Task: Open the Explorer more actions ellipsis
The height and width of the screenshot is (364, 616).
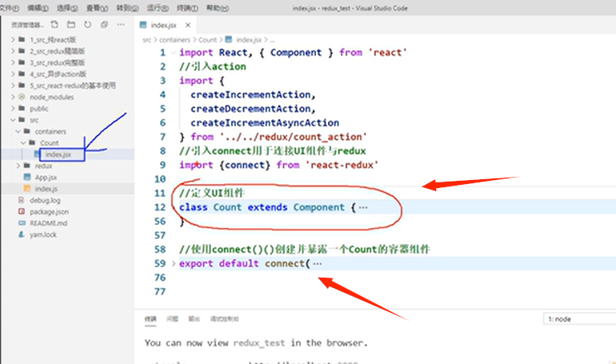Action: tap(121, 25)
